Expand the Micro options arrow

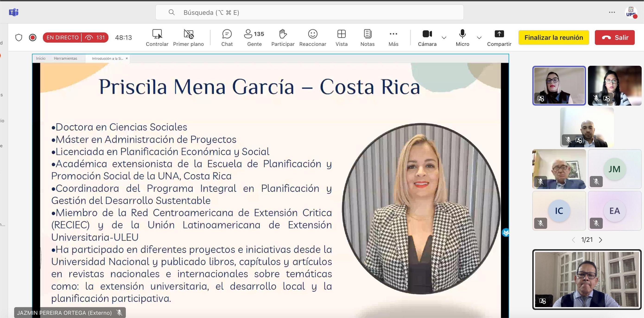(x=479, y=38)
